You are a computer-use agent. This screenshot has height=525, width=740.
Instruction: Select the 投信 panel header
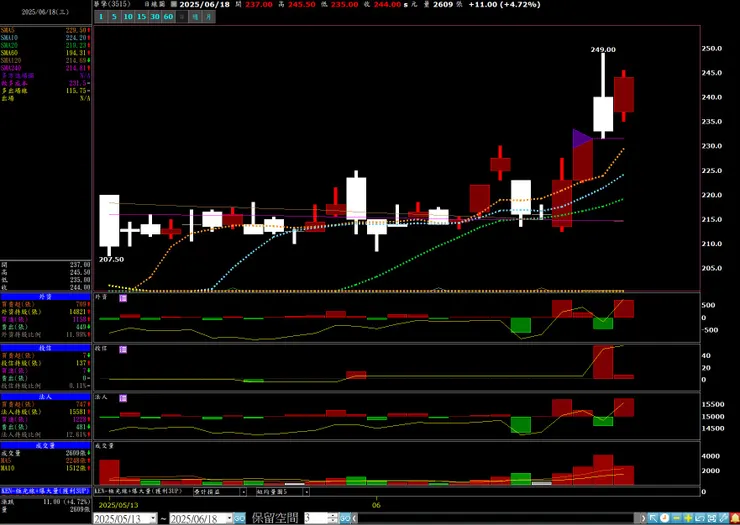[x=45, y=348]
